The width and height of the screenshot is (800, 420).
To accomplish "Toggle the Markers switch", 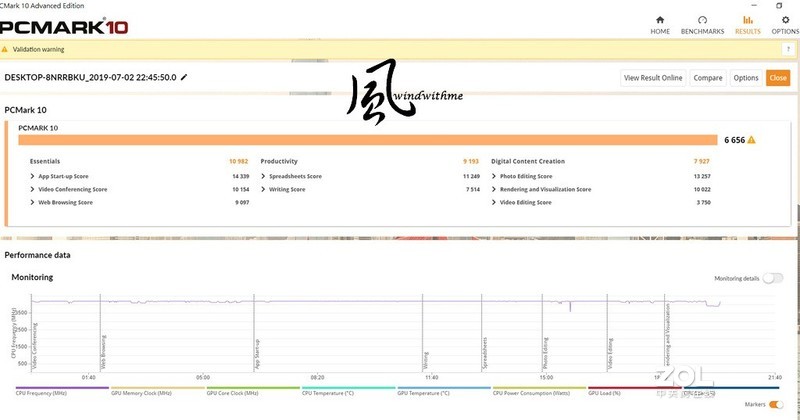I will [776, 405].
